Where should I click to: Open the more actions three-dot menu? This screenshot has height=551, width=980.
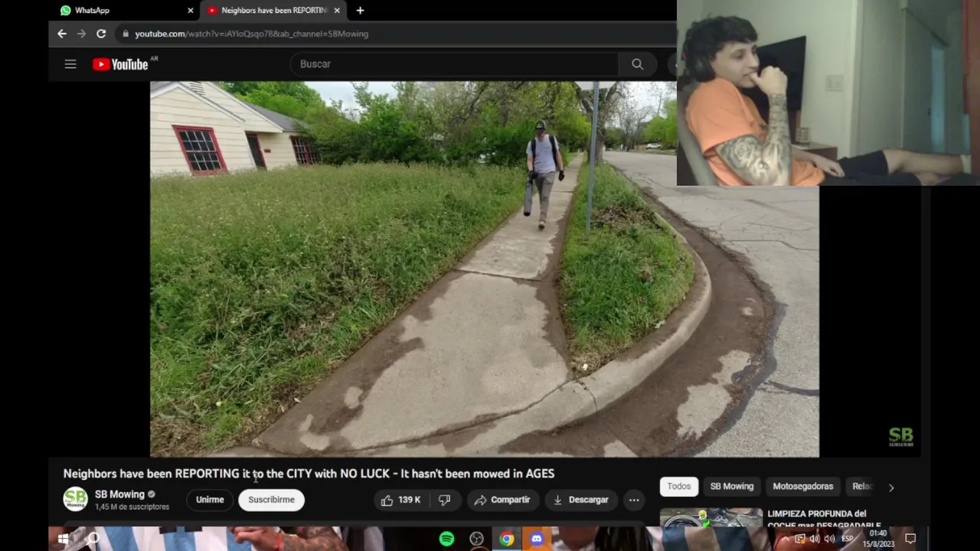pyautogui.click(x=634, y=500)
